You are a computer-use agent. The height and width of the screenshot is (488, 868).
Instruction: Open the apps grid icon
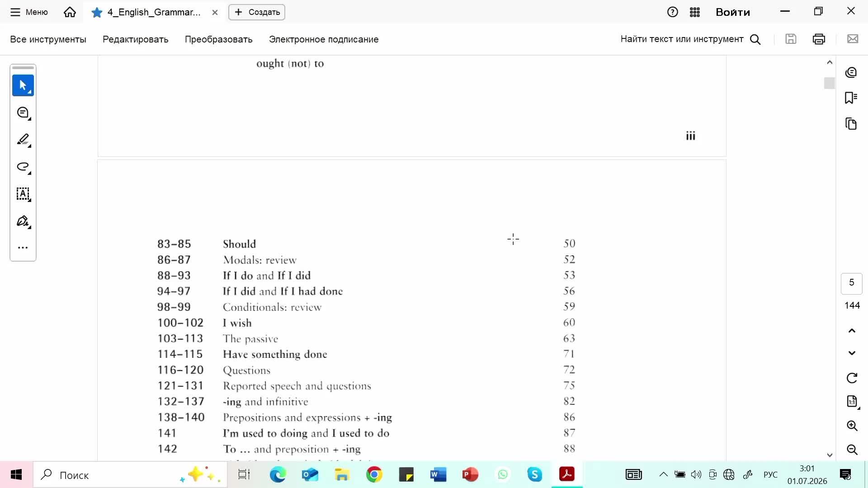[695, 12]
